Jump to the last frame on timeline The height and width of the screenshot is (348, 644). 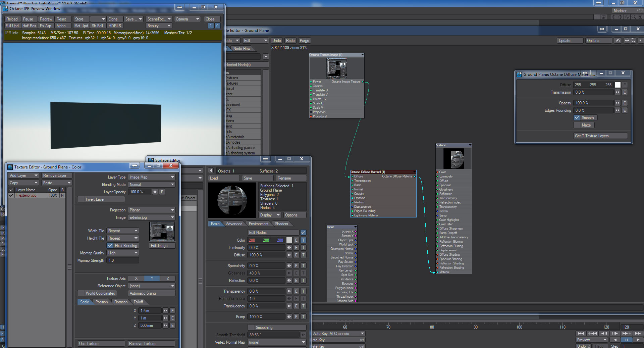coord(638,333)
